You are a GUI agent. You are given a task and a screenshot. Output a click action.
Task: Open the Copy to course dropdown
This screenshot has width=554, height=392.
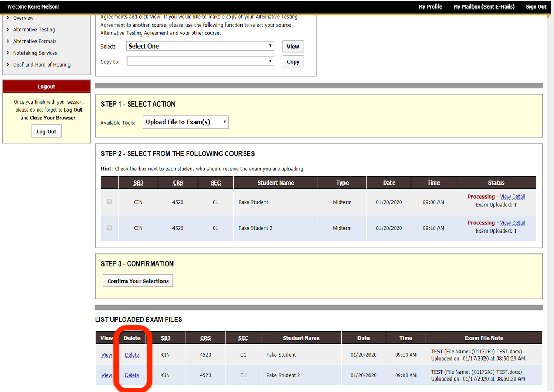(x=200, y=61)
